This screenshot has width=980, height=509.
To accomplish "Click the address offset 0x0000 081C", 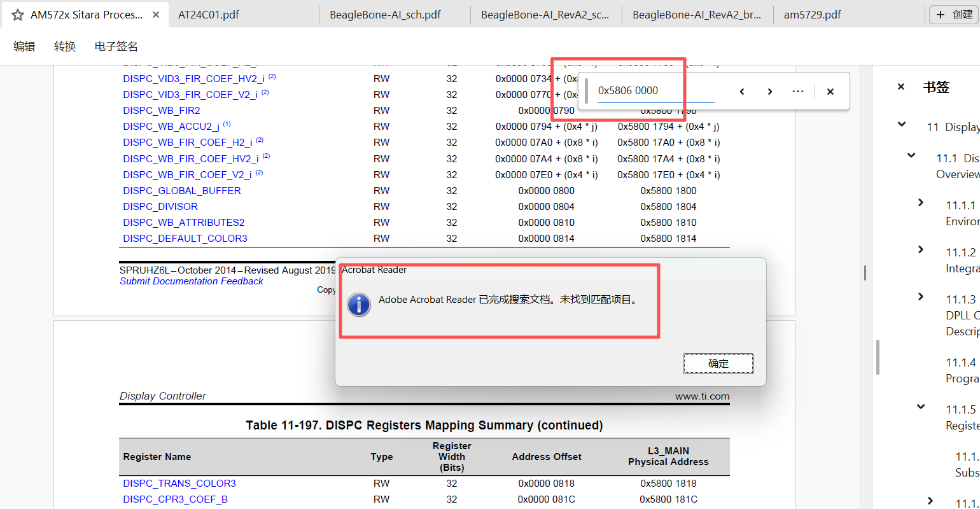I will [x=547, y=499].
